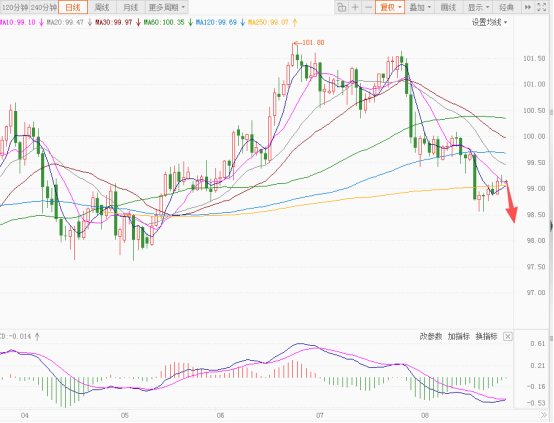Viewport: 554px width, 423px height.
Task: Zoom out with the minus icon
Action: pyautogui.click(x=368, y=7)
